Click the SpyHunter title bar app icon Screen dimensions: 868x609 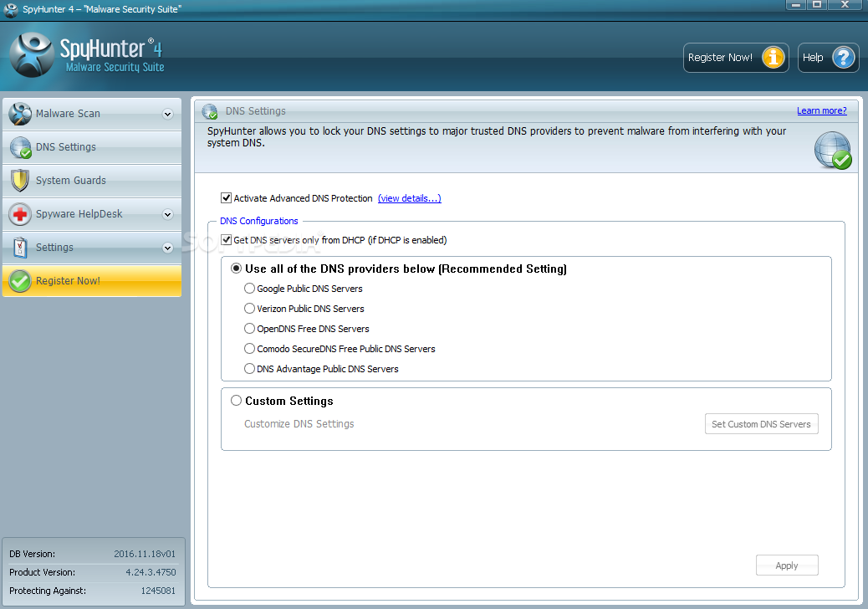[11, 9]
